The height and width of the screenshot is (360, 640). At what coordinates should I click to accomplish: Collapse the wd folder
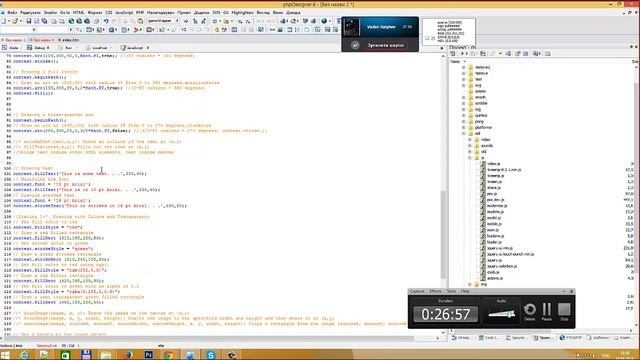coord(464,133)
